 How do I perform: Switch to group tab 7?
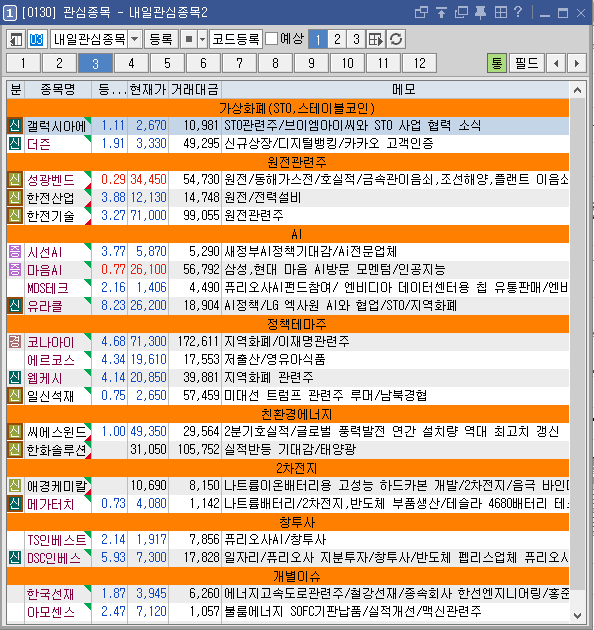coord(240,63)
